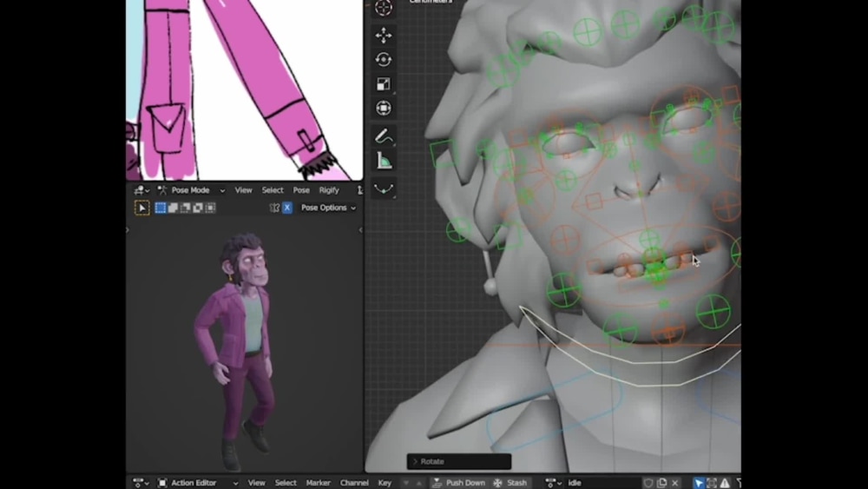
Task: Select the Cursor tool in the 3D viewport toolbar
Action: pyautogui.click(x=383, y=8)
